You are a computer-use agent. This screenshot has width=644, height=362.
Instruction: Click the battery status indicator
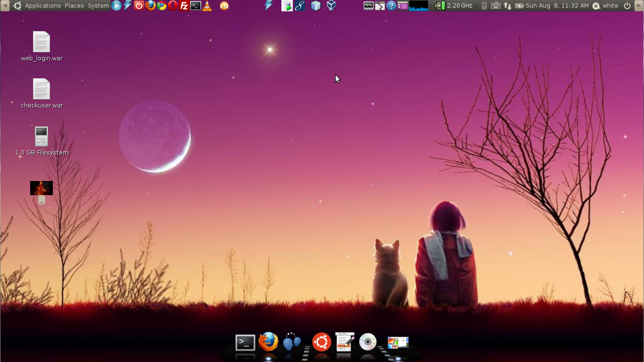pos(519,6)
